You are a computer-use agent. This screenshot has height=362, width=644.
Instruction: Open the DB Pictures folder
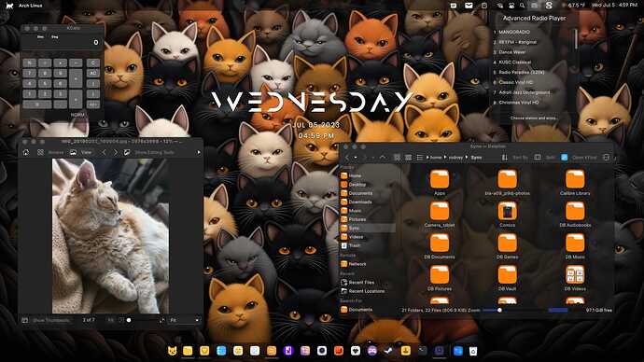pos(440,278)
